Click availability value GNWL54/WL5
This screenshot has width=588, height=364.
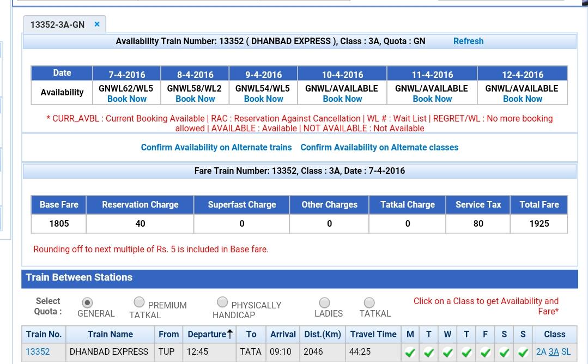point(263,88)
